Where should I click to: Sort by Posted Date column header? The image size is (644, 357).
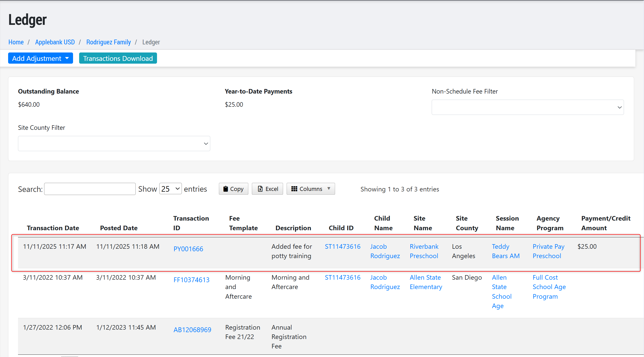(x=119, y=228)
